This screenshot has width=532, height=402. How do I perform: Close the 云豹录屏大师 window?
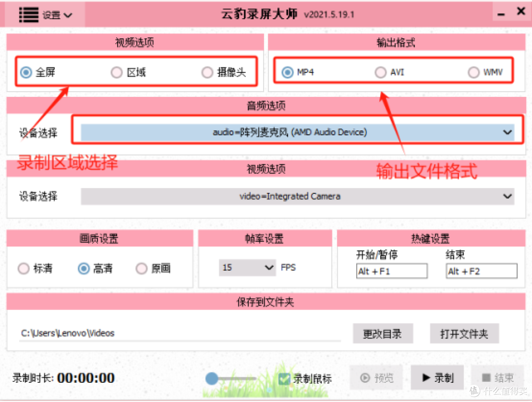point(521,11)
